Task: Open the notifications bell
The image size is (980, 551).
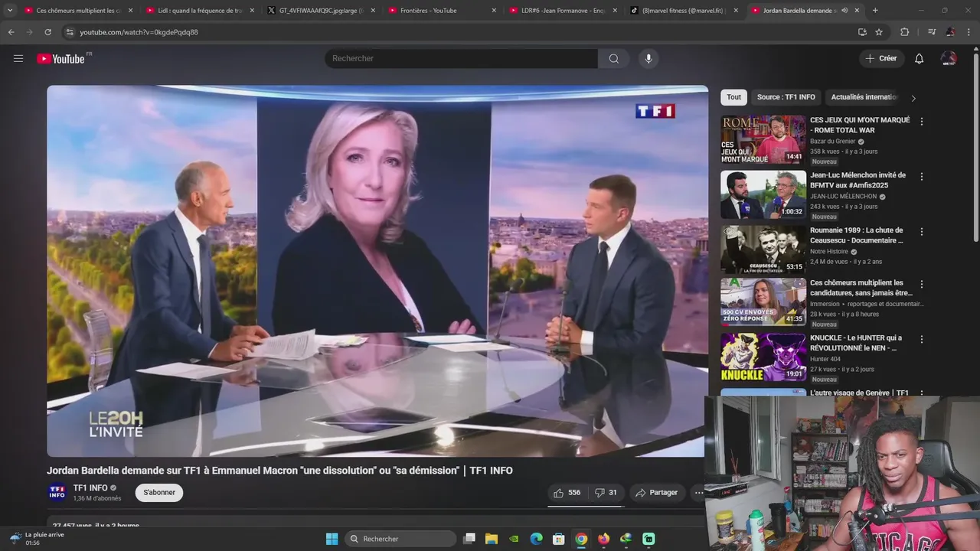Action: click(x=919, y=59)
